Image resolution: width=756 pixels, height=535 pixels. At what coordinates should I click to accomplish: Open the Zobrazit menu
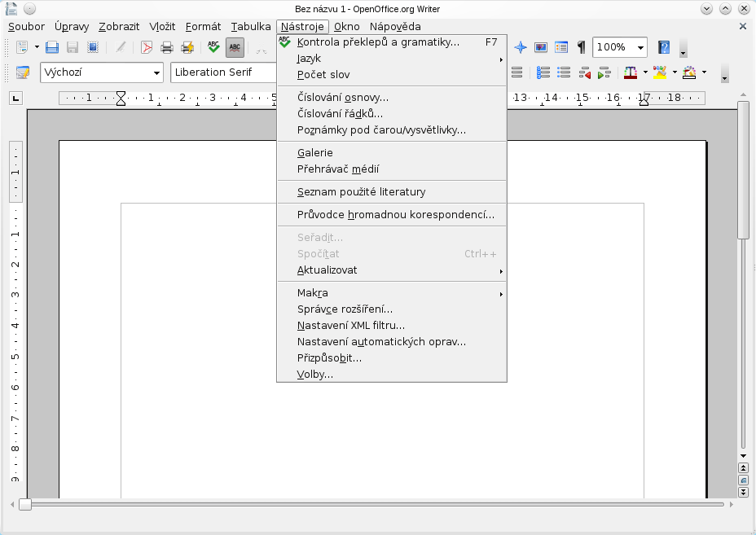[119, 27]
